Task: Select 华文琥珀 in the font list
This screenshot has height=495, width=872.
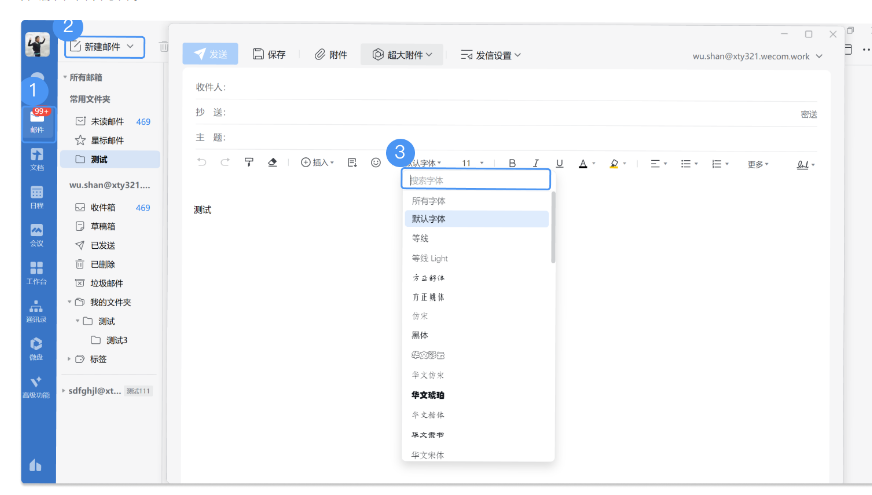Action: click(x=428, y=395)
